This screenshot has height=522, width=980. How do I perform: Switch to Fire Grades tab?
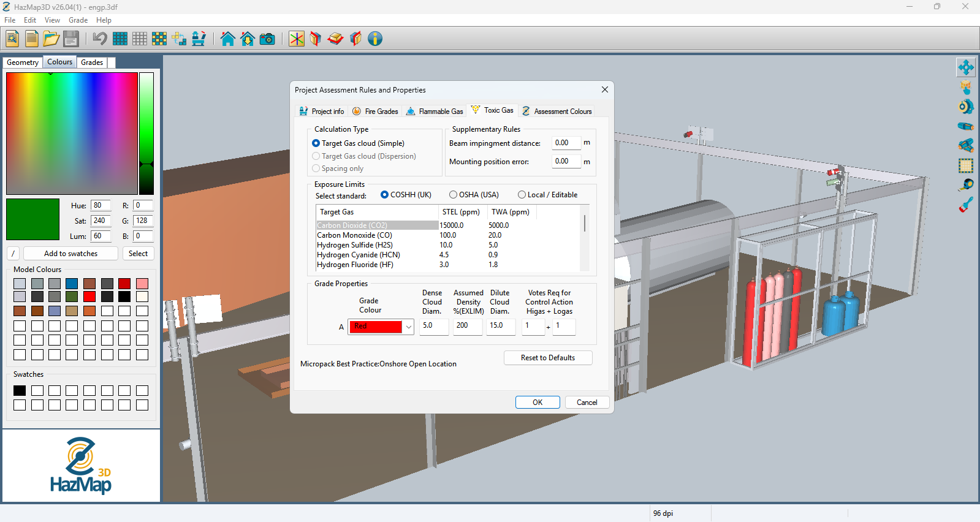(x=375, y=112)
